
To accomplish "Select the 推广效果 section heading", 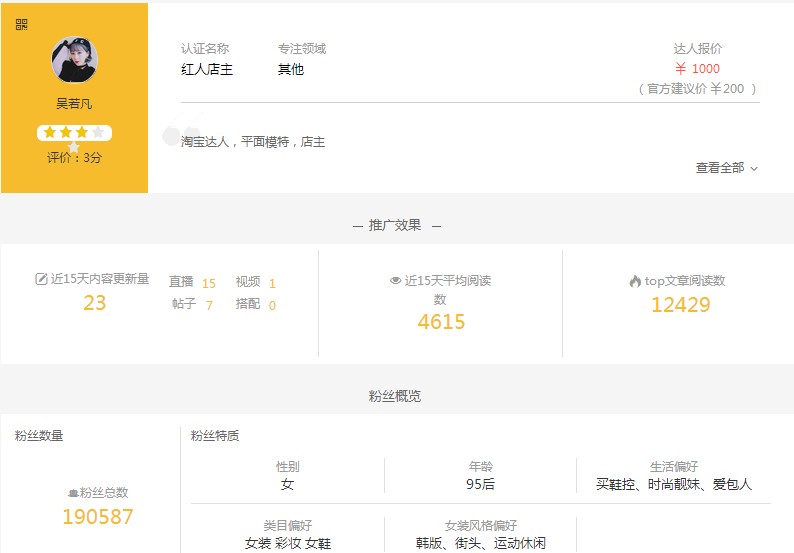I will click(x=395, y=225).
